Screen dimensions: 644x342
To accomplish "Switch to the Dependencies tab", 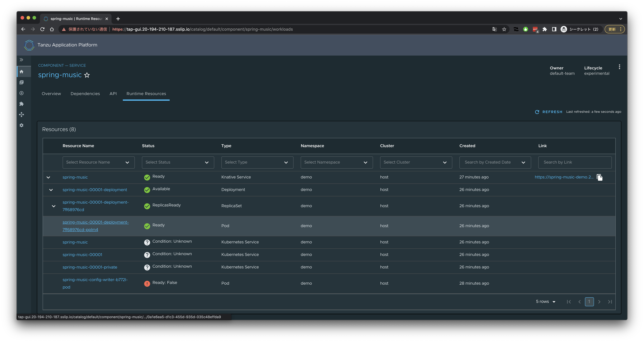I will point(85,94).
